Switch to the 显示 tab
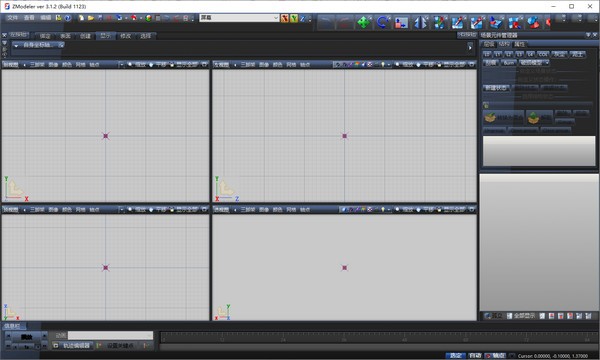The height and width of the screenshot is (360, 600). click(105, 36)
